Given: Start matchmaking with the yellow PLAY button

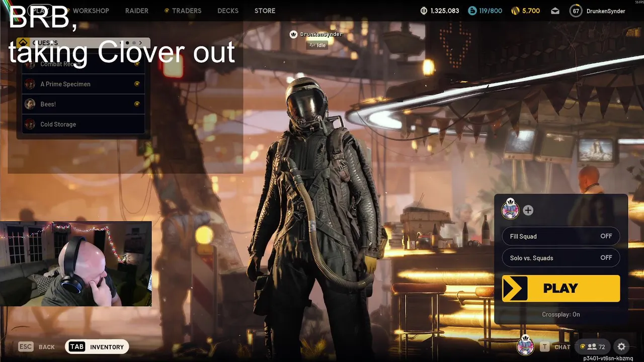Looking at the screenshot, I should coord(560,288).
